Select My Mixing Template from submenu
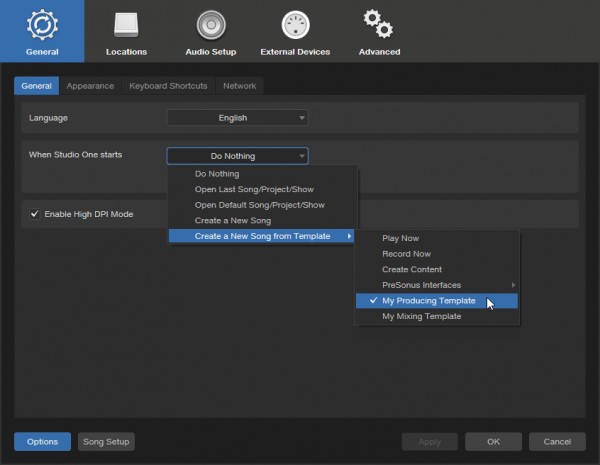The height and width of the screenshot is (465, 600). coord(421,316)
